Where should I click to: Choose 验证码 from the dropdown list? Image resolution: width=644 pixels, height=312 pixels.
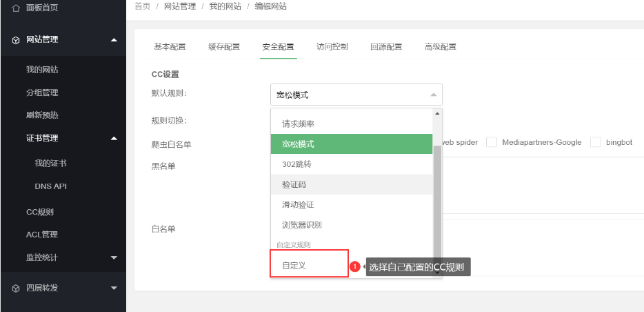(x=352, y=184)
